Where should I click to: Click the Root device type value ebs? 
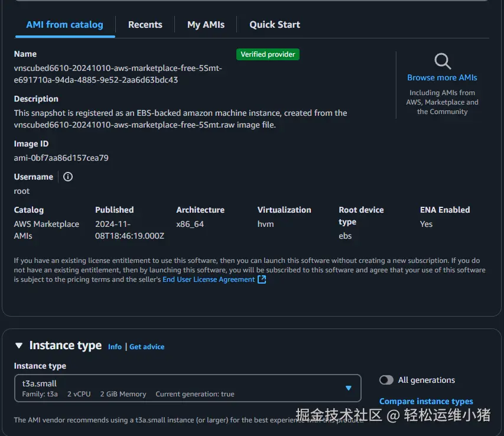point(345,236)
